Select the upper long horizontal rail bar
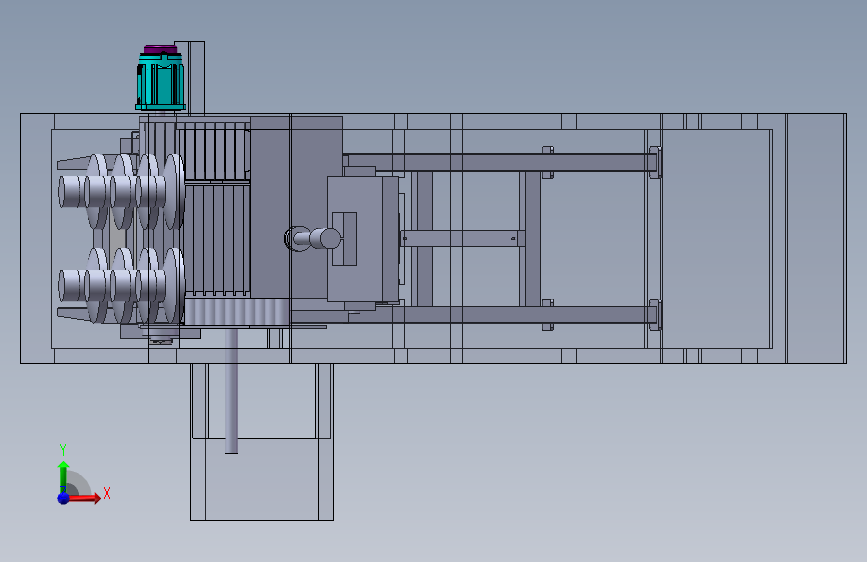Viewport: 867px width, 562px height. tap(499, 163)
